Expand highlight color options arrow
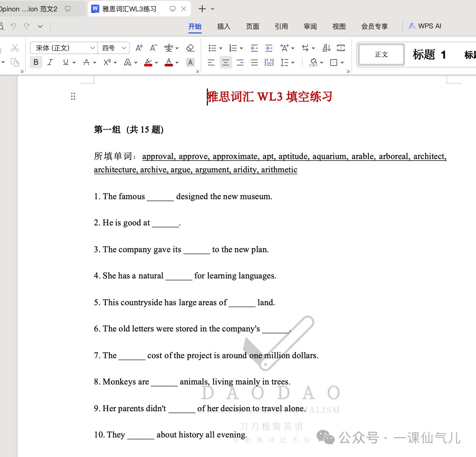476x457 pixels. point(156,63)
